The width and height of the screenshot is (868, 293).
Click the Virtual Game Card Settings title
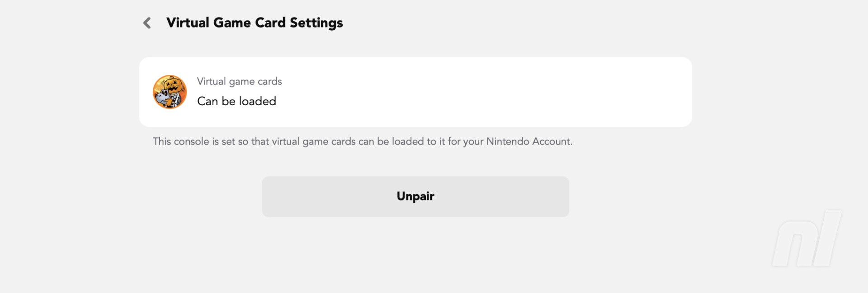[x=254, y=23]
